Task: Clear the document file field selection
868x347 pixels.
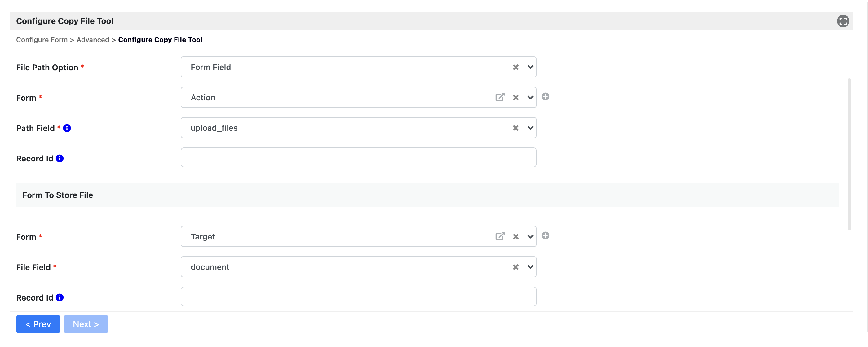Action: pyautogui.click(x=516, y=267)
